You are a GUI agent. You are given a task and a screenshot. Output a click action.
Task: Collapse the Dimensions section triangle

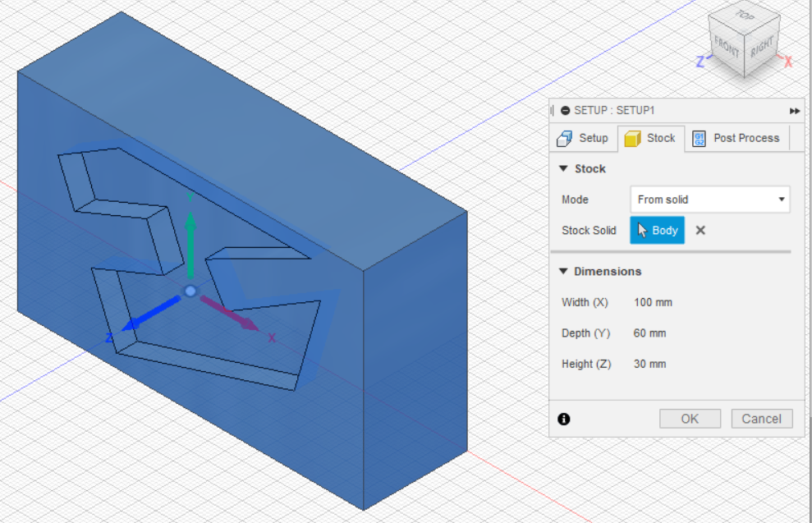(x=563, y=271)
